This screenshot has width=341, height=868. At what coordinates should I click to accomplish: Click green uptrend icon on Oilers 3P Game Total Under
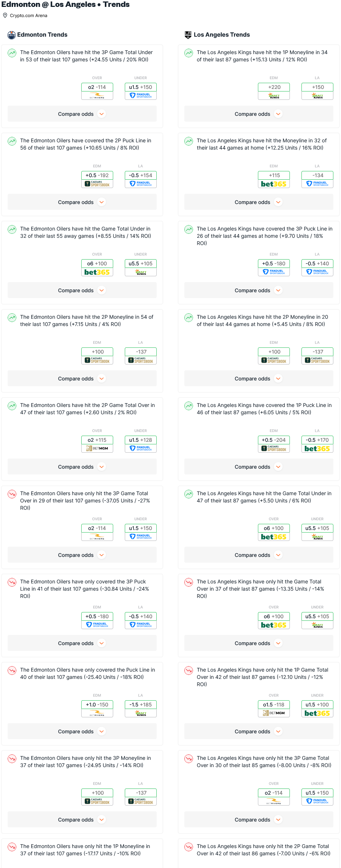click(12, 53)
